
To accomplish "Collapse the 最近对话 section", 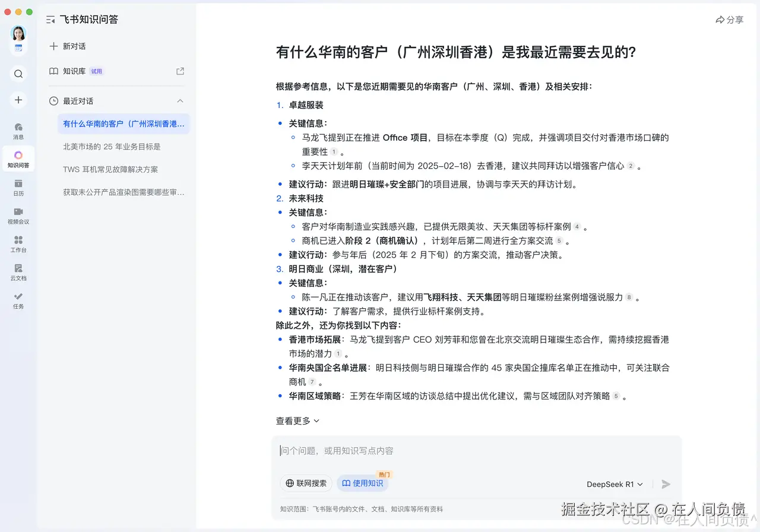I will point(180,101).
